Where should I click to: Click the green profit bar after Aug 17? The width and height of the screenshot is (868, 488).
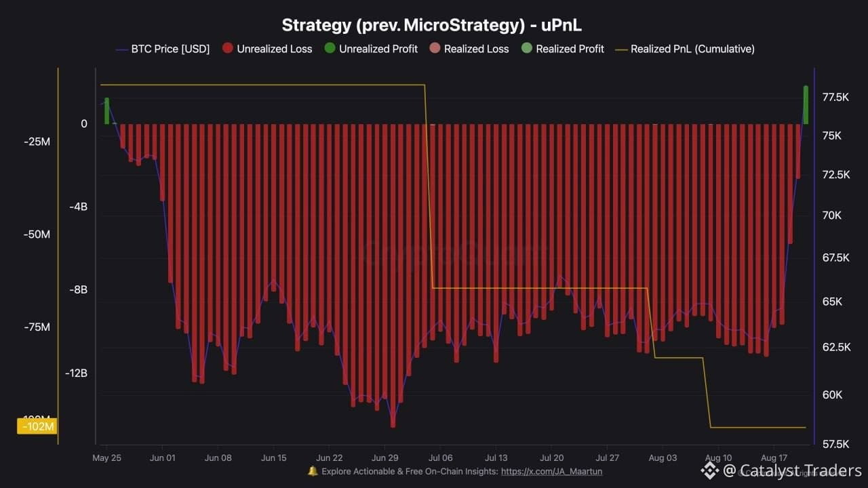click(x=806, y=105)
